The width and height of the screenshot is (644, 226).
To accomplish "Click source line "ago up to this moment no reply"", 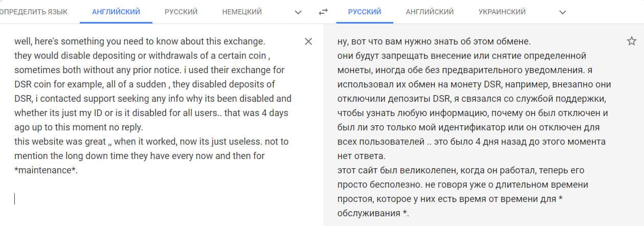I will pos(80,127).
